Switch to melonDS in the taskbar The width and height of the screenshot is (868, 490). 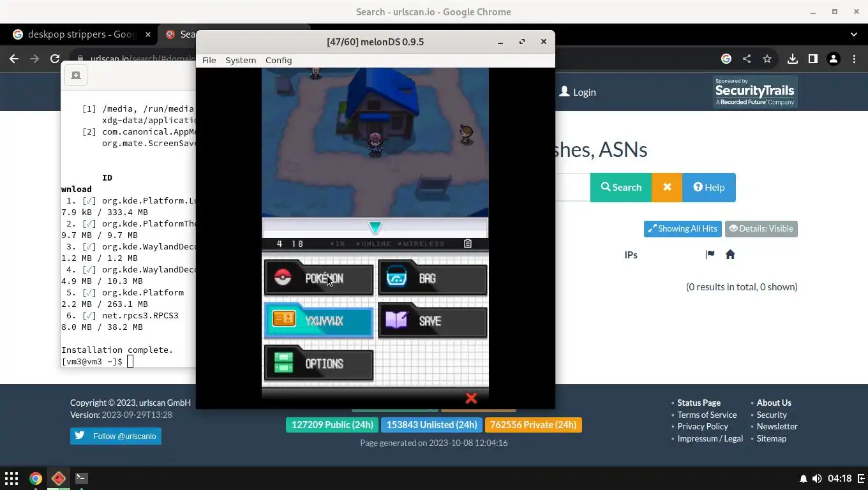point(59,478)
